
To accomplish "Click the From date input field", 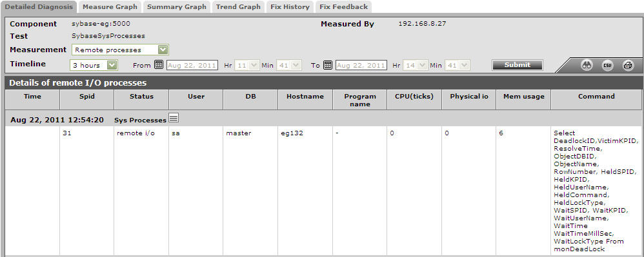I will [192, 65].
